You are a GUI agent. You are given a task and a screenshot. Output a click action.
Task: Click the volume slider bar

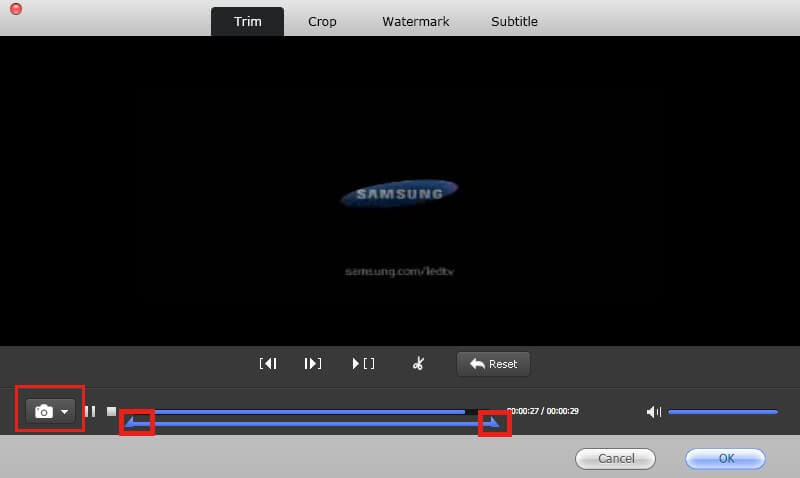pyautogui.click(x=722, y=411)
